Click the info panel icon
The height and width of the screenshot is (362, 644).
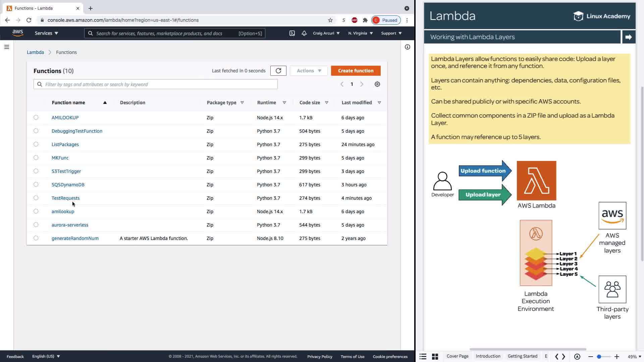407,47
